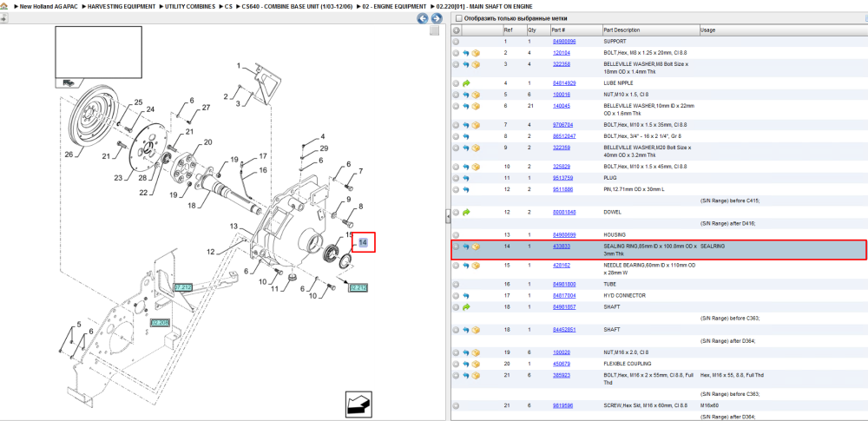This screenshot has height=421, width=868.
Task: Click the round icon in the table header
Action: tap(457, 30)
